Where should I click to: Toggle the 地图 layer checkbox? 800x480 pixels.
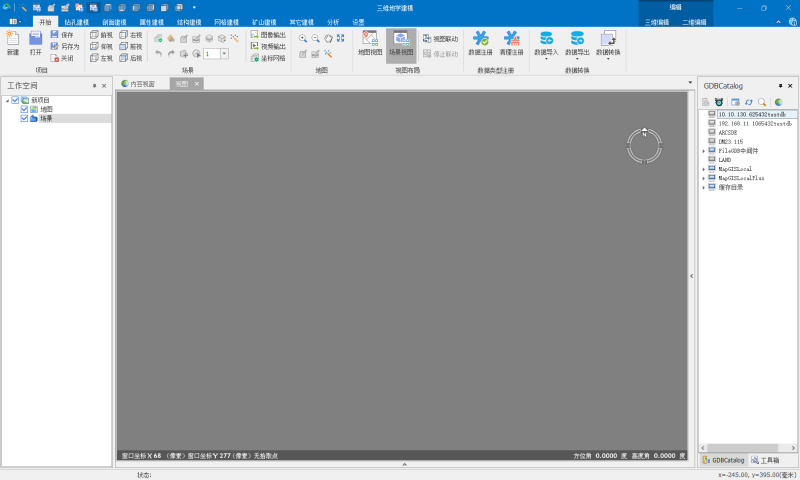tap(25, 109)
